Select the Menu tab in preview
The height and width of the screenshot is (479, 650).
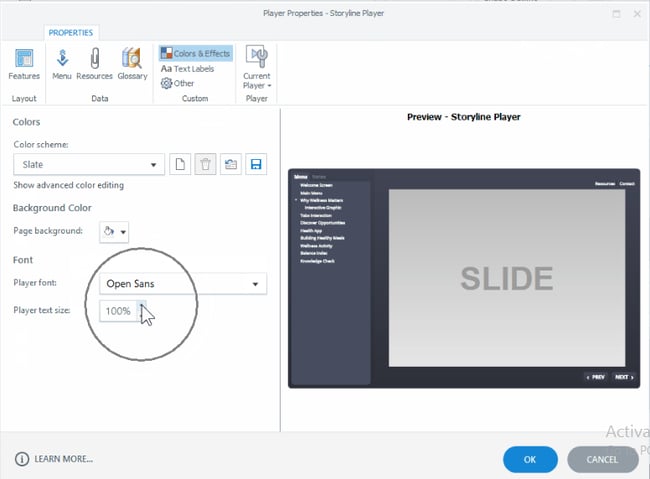click(x=301, y=177)
